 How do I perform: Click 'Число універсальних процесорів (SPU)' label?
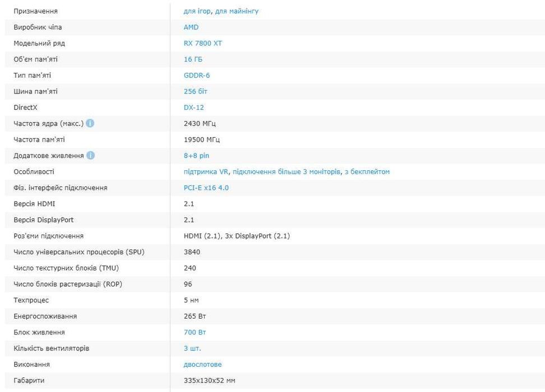pyautogui.click(x=79, y=252)
